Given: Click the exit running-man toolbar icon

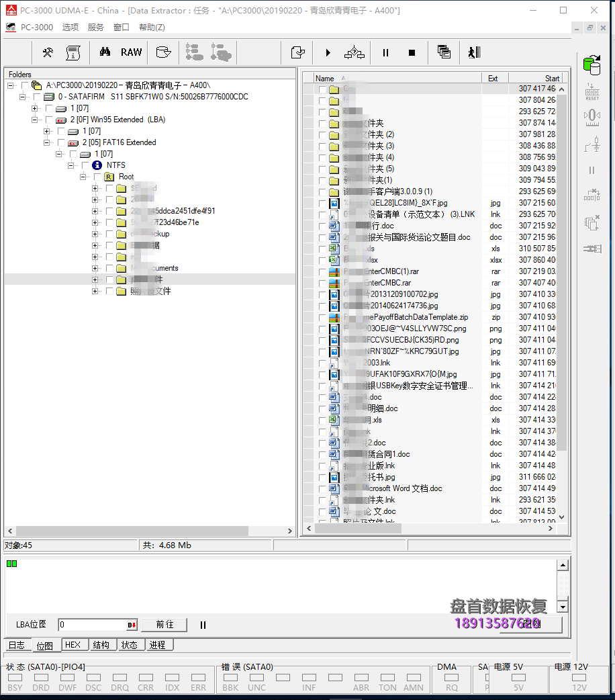Looking at the screenshot, I should (x=475, y=52).
